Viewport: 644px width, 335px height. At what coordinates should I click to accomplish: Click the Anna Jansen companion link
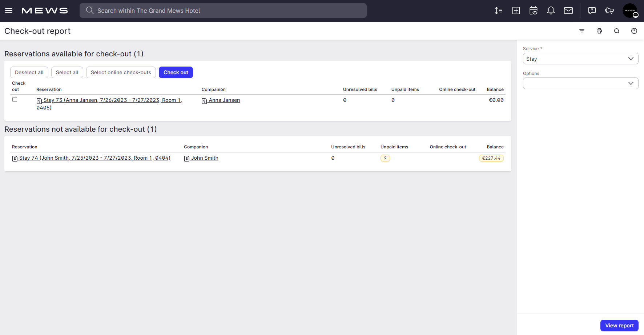[224, 100]
